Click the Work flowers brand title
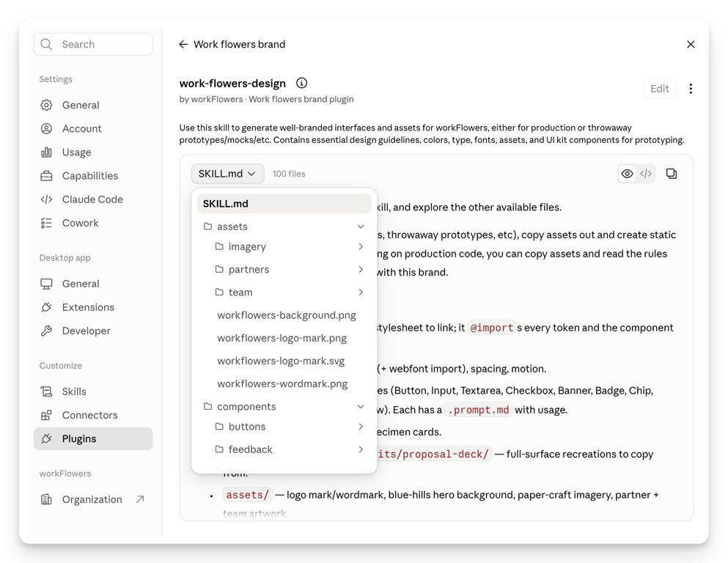The width and height of the screenshot is (728, 563). pyautogui.click(x=240, y=44)
